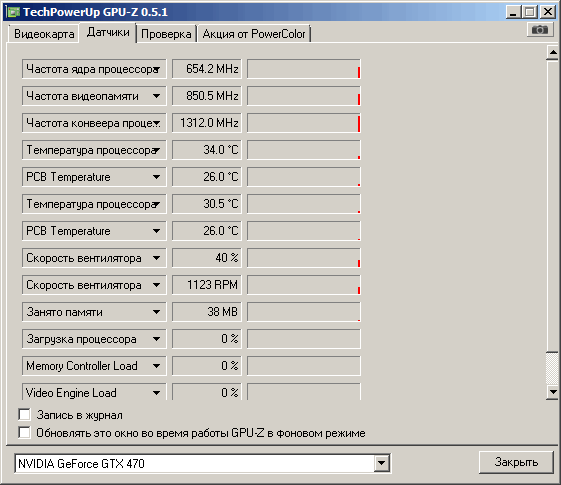Click the scrollbar down arrow

(553, 392)
